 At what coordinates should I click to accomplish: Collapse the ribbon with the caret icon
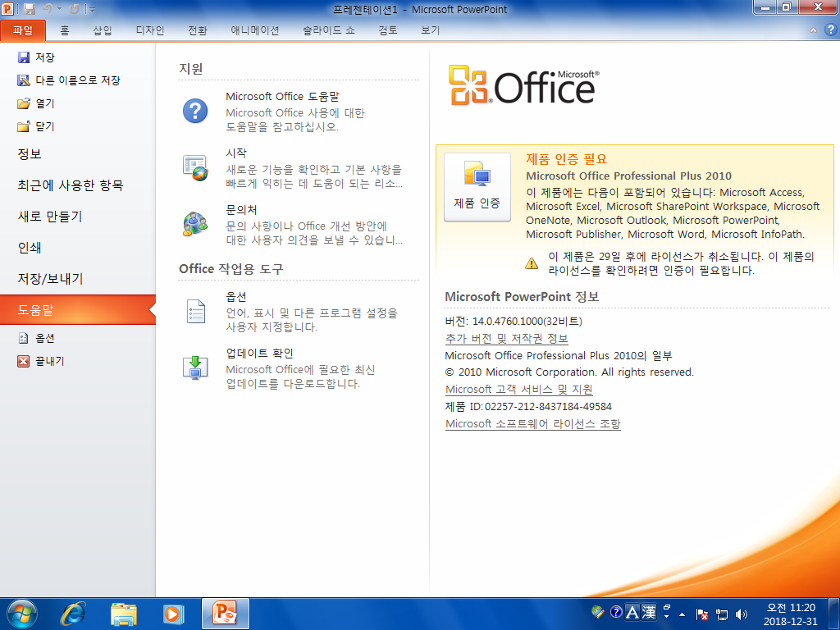813,30
